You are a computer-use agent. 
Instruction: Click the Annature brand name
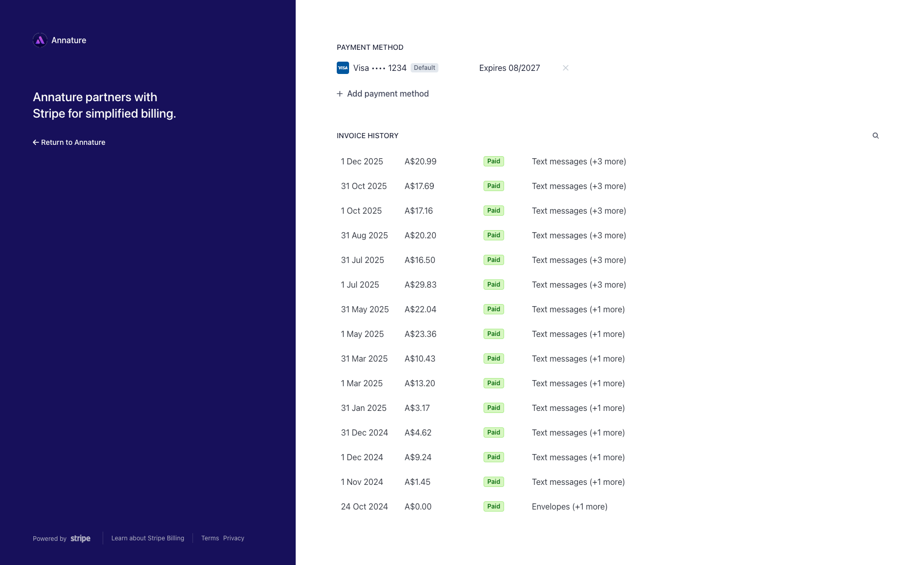click(69, 40)
